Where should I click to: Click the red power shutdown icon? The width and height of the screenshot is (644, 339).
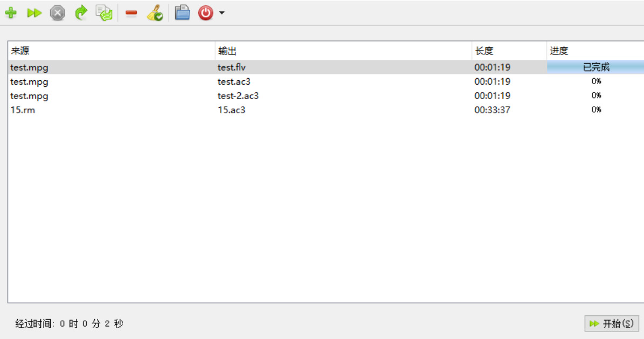(206, 13)
